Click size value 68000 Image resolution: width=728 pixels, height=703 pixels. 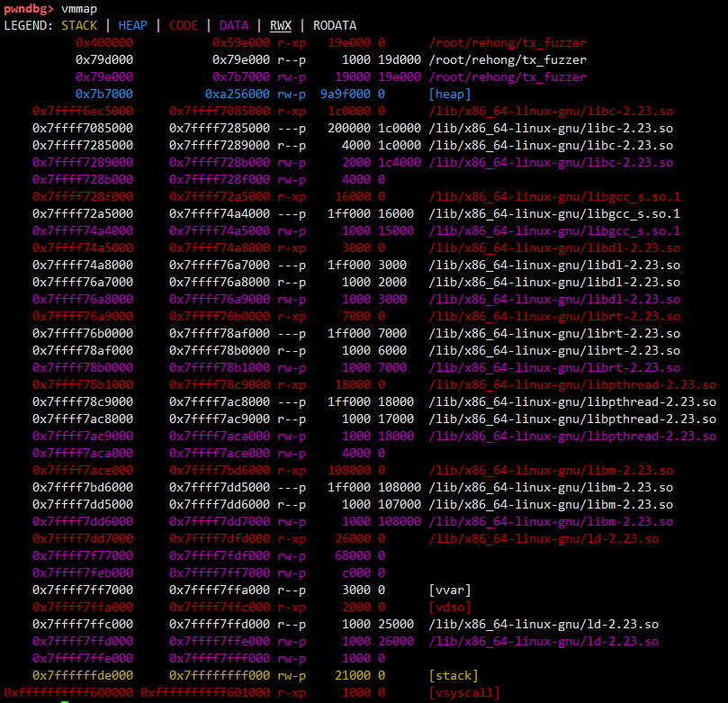353,555
